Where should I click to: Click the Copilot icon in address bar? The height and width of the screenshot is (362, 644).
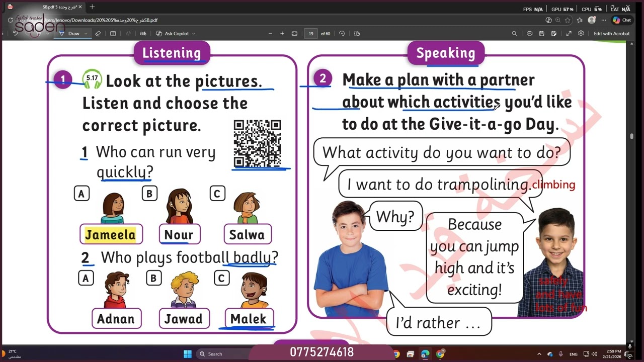tap(548, 20)
